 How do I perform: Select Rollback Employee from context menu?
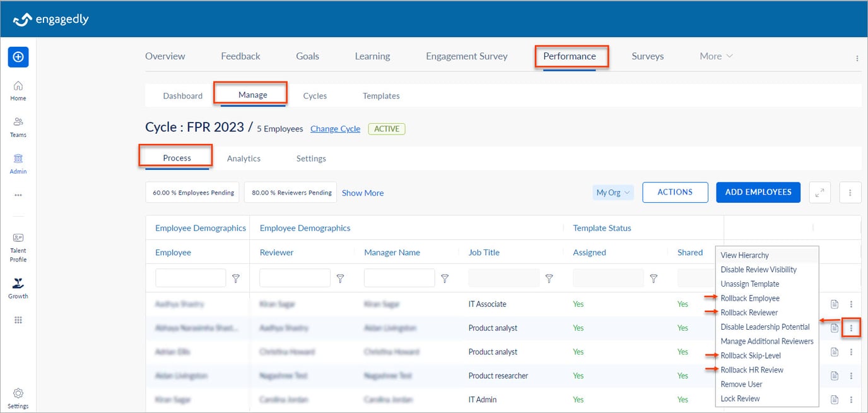click(x=750, y=298)
